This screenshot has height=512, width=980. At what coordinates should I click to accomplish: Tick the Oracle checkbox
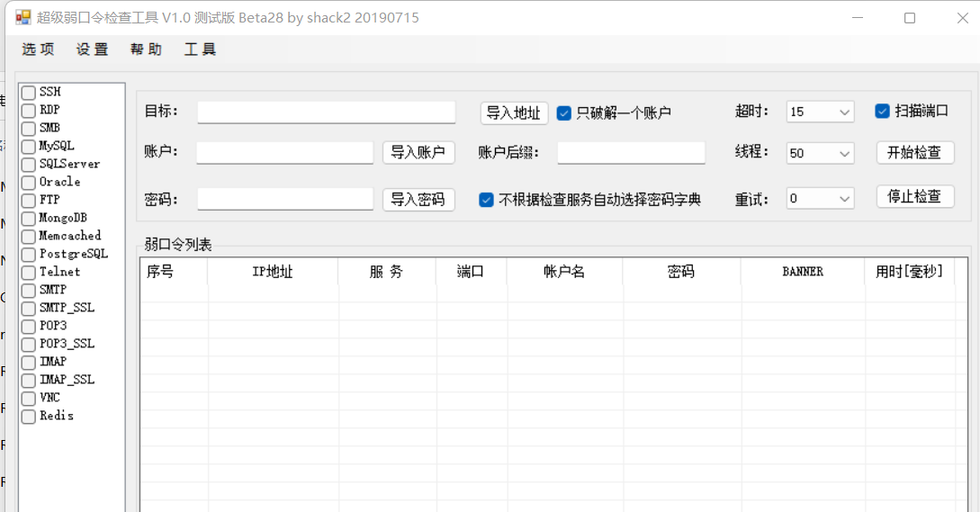point(28,183)
